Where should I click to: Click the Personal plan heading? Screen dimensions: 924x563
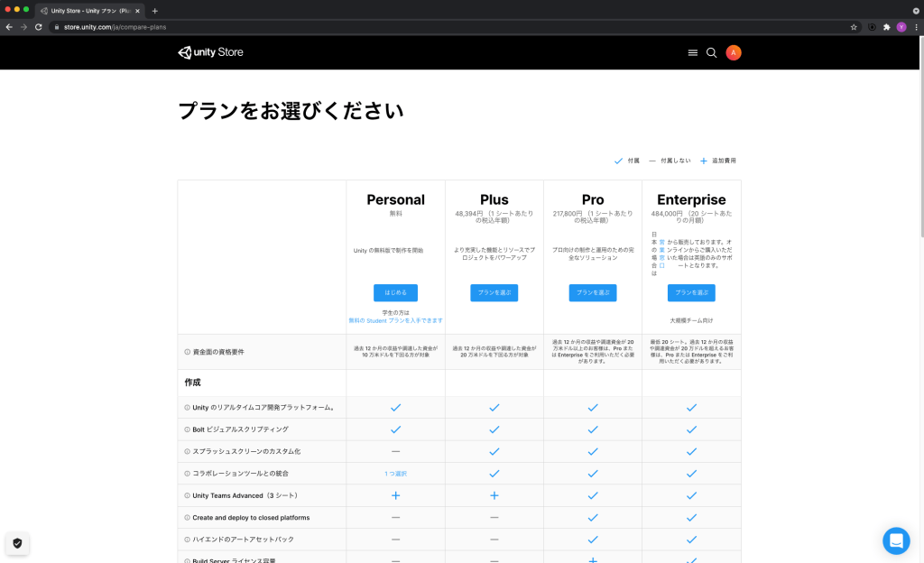click(395, 199)
